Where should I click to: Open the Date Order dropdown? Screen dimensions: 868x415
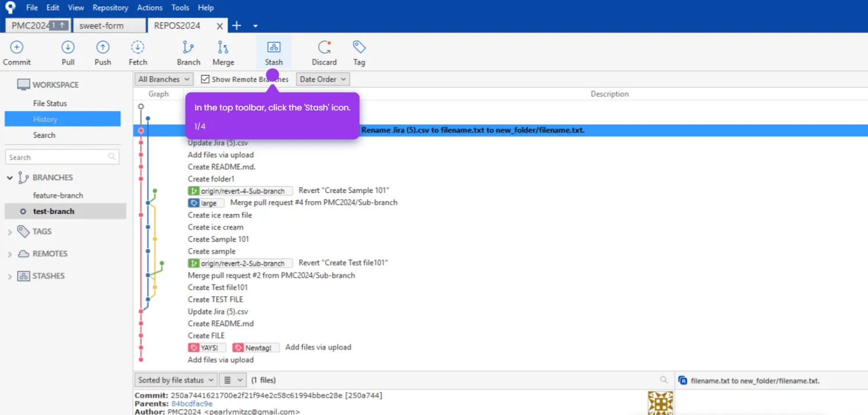[x=323, y=79]
